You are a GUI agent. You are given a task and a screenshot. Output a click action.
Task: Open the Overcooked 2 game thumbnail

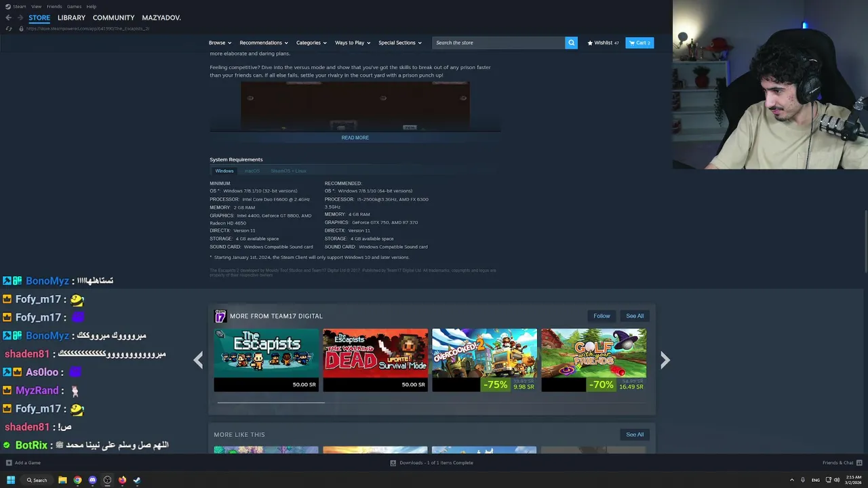click(484, 360)
